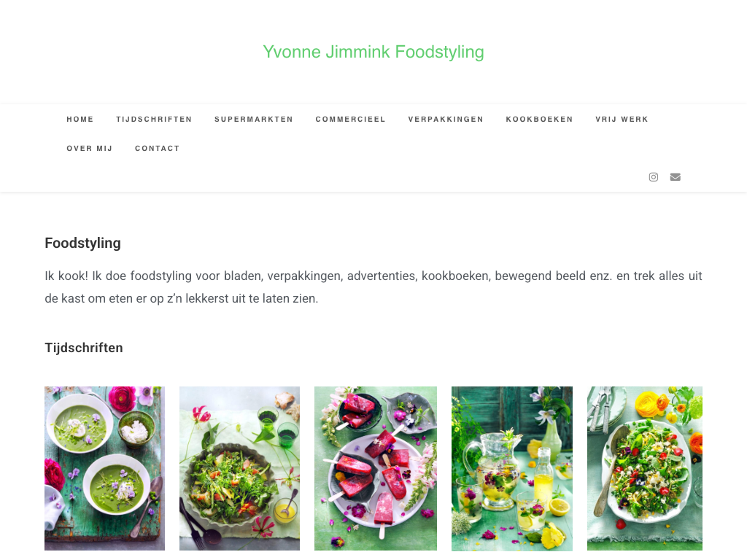Screen dimensions: 747x560
Task: Navigate to Verpakkingen
Action: (x=446, y=119)
